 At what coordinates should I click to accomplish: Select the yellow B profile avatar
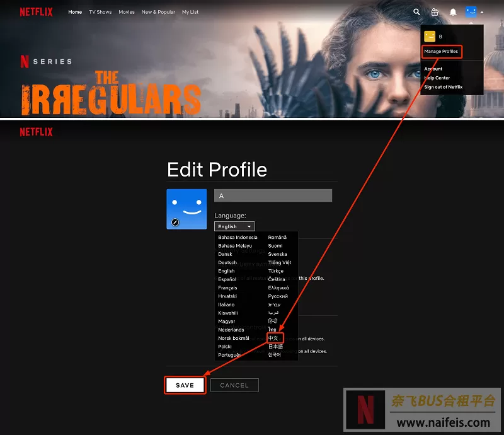pos(430,37)
